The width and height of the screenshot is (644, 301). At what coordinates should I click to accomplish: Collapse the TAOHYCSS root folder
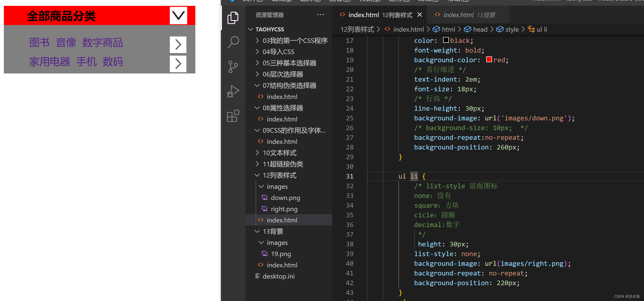click(251, 29)
